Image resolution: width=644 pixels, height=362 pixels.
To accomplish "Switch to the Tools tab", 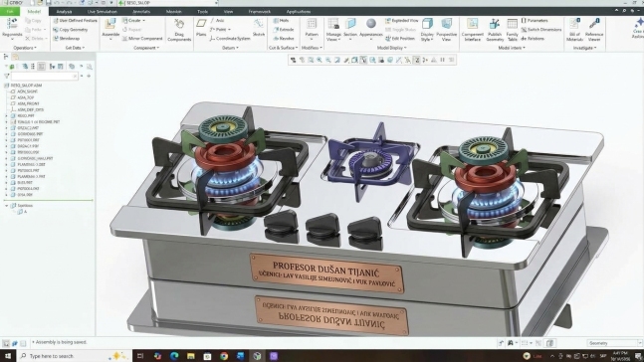I will tap(202, 12).
